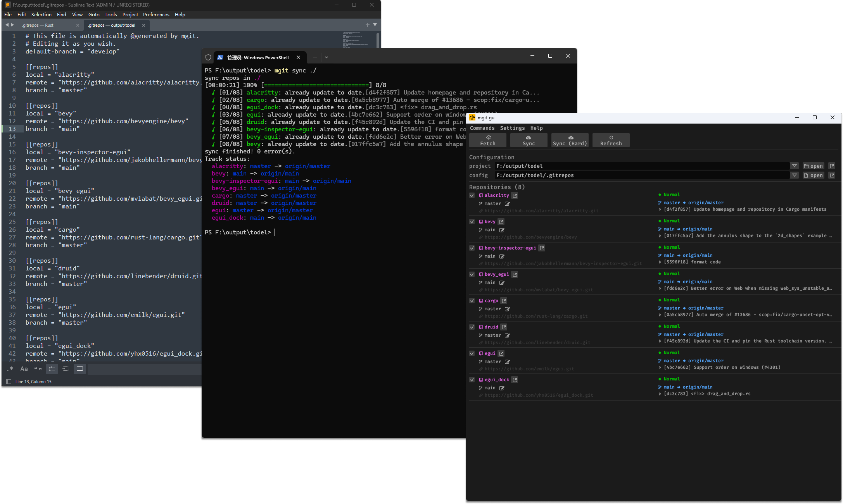Uncheck the cargo repository
This screenshot has height=504, width=843.
(472, 301)
